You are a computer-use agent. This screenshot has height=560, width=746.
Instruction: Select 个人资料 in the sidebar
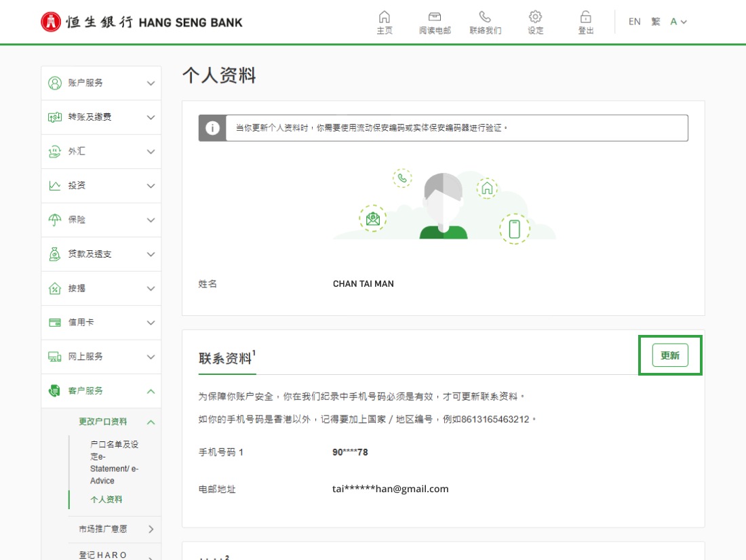pyautogui.click(x=106, y=500)
